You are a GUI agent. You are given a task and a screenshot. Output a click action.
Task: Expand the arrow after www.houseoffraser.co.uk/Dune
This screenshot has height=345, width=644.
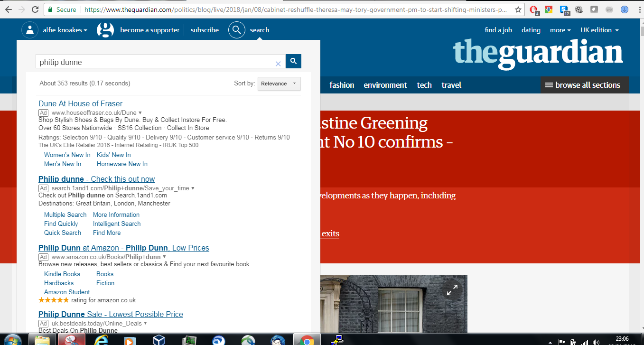140,113
